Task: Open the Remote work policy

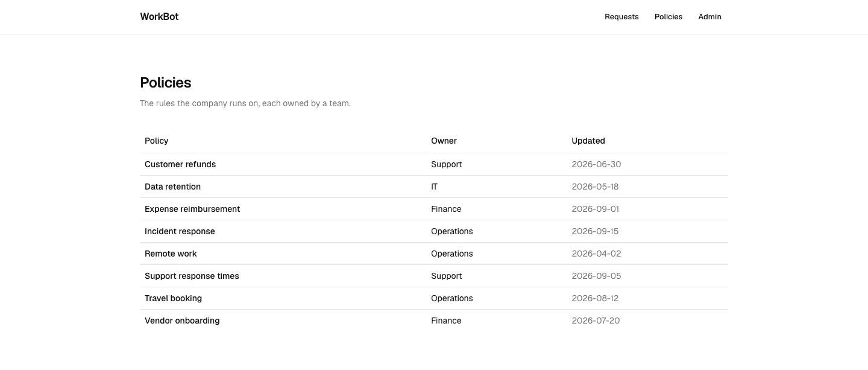Action: pos(171,254)
